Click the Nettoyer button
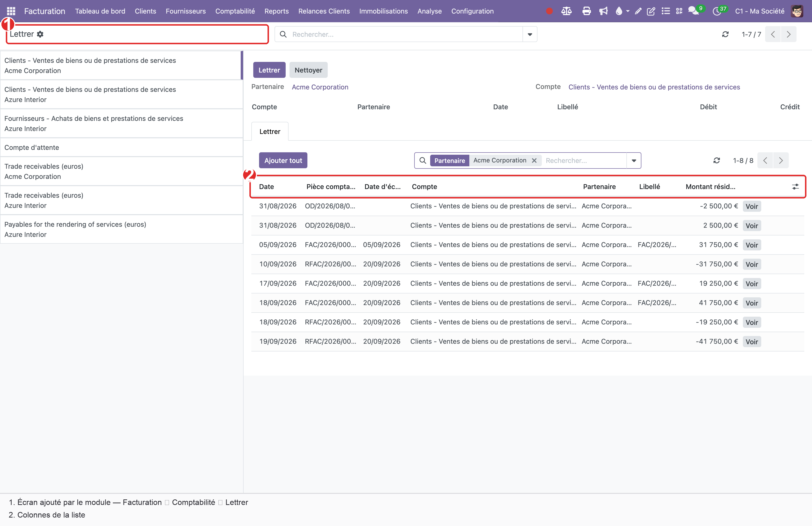Viewport: 812px width, 526px height. pos(308,70)
